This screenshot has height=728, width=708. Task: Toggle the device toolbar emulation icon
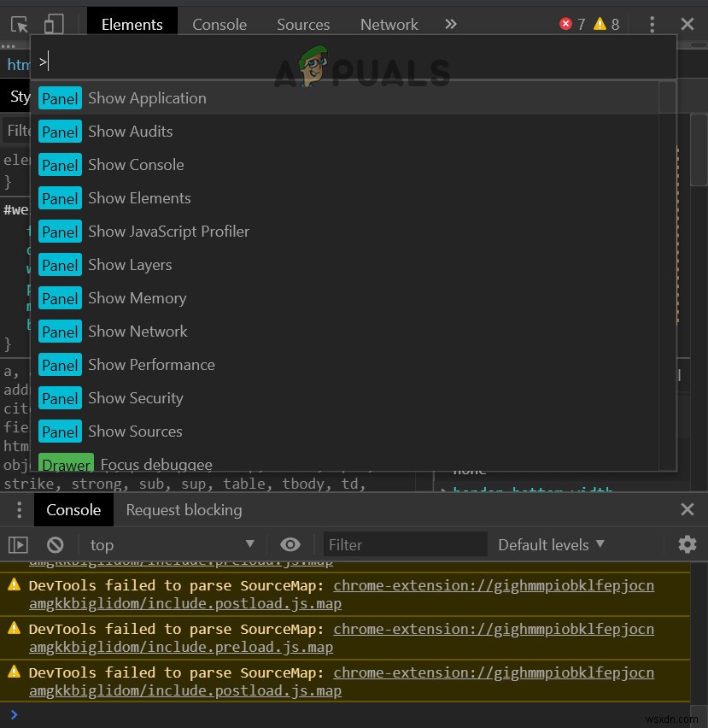[x=53, y=24]
